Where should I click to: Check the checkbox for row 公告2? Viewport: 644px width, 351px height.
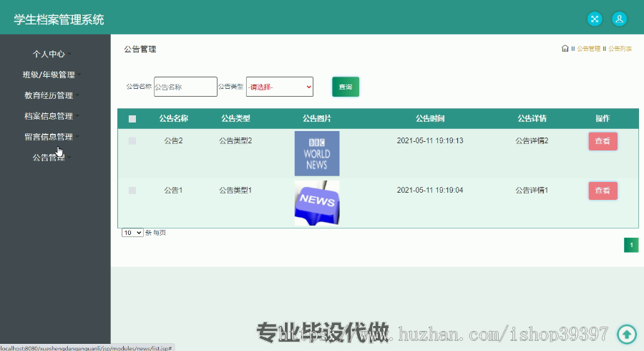point(132,141)
